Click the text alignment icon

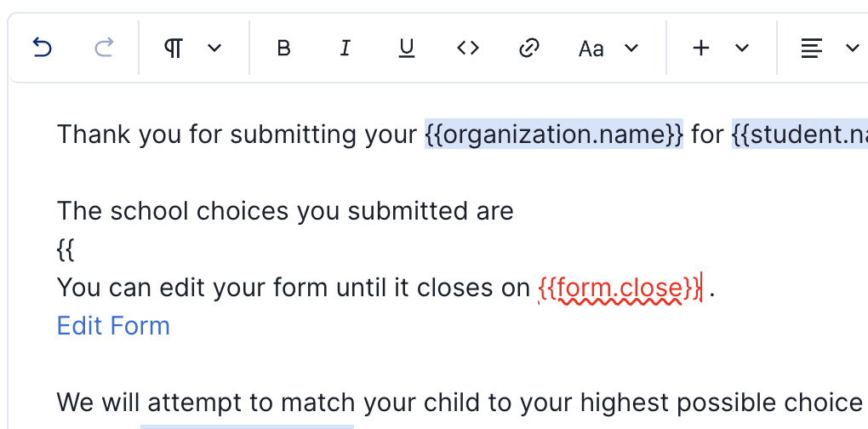pyautogui.click(x=812, y=49)
